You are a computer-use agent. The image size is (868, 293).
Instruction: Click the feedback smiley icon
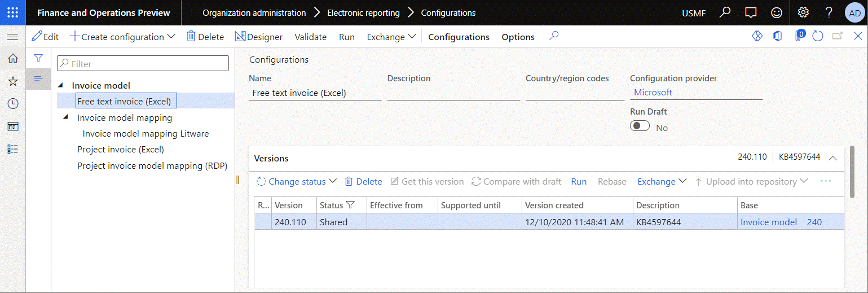coord(777,12)
